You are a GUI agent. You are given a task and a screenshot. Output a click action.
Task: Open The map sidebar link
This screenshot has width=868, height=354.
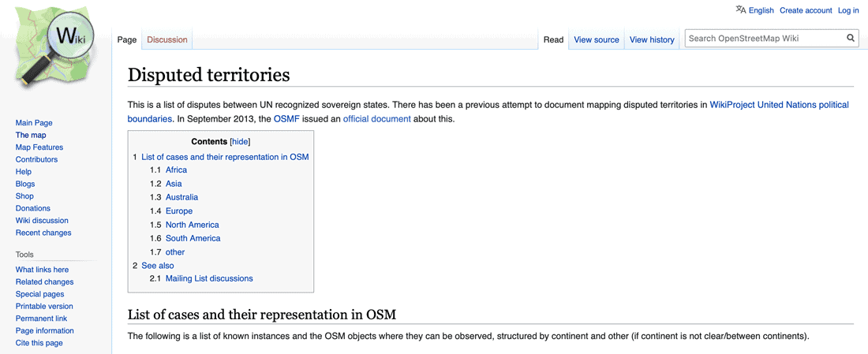pyautogui.click(x=31, y=135)
